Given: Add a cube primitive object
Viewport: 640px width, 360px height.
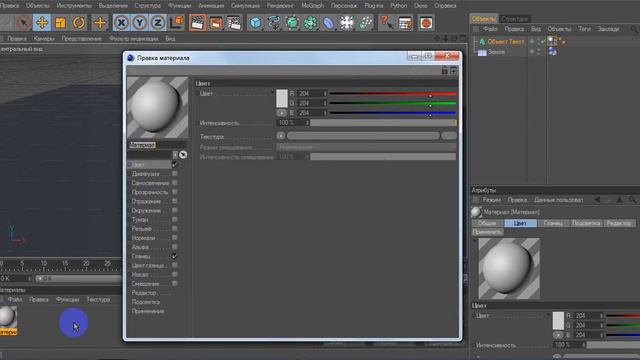Looking at the screenshot, I should pos(256,23).
